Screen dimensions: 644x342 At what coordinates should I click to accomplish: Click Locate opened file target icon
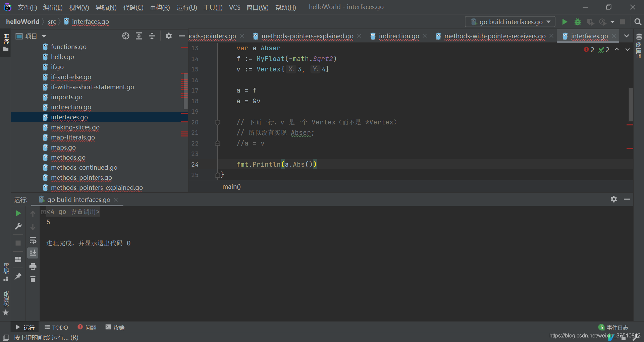point(126,36)
